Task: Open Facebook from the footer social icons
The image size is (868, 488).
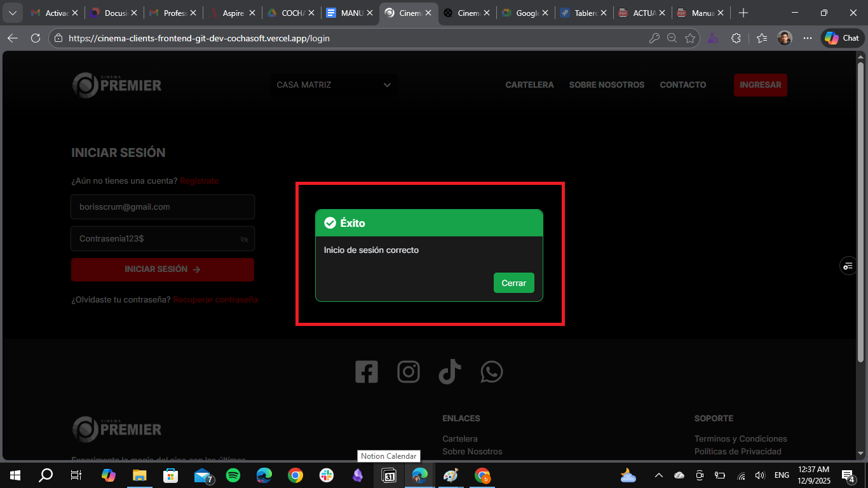Action: 367,372
